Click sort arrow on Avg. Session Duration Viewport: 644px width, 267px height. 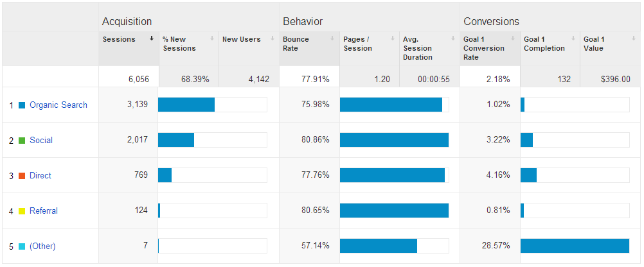[x=453, y=39]
